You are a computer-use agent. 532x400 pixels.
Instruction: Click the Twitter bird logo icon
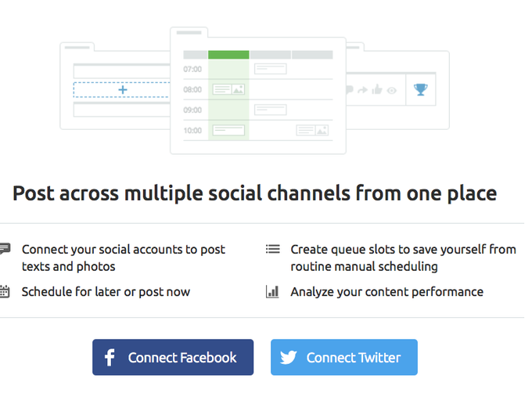(x=289, y=358)
